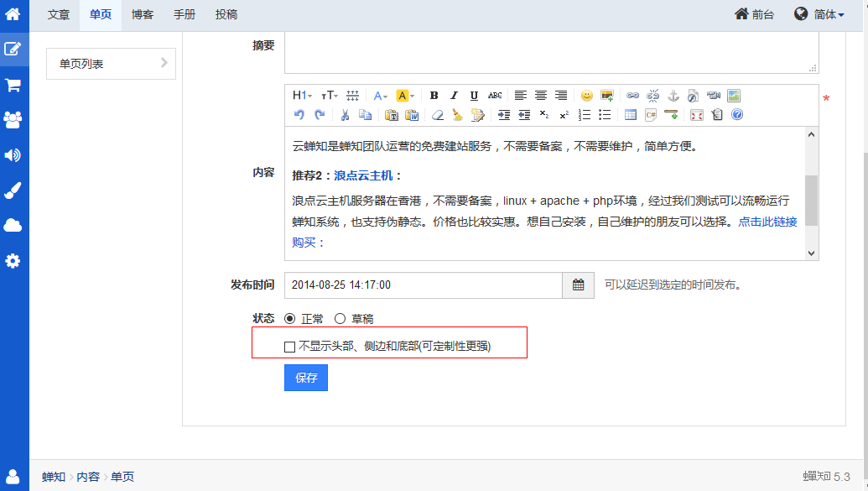Screen dimensions: 868x491
Task: Open the yellow text background color picker
Action: (405, 96)
